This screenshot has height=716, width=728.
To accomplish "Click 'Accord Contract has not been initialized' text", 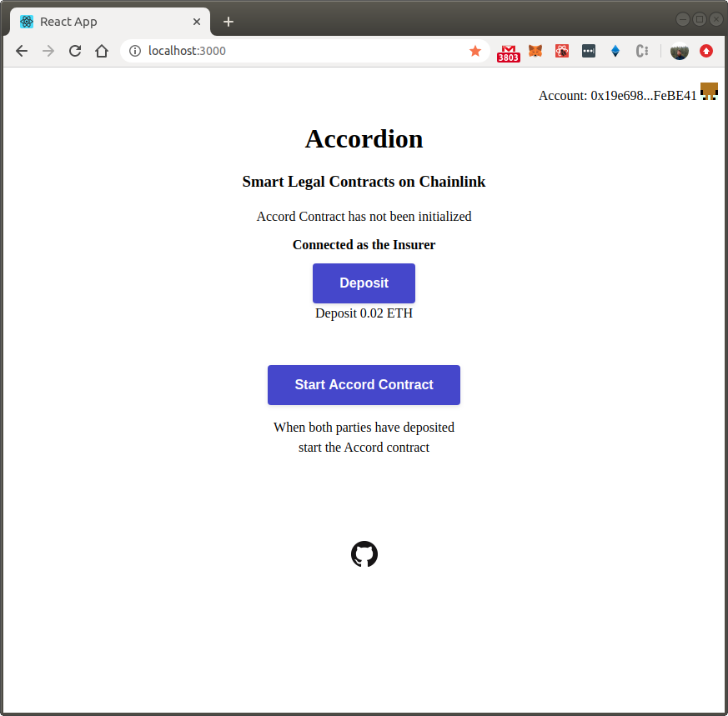I will coord(364,217).
